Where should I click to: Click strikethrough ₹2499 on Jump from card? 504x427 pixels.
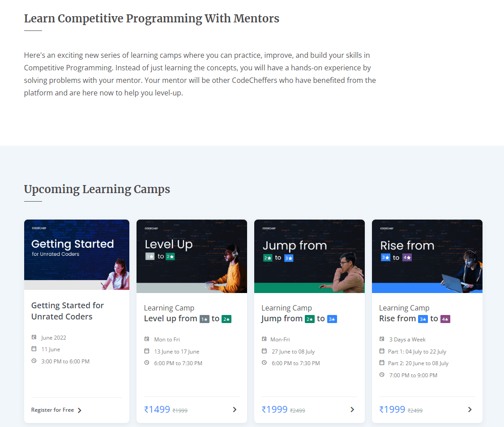click(x=298, y=410)
